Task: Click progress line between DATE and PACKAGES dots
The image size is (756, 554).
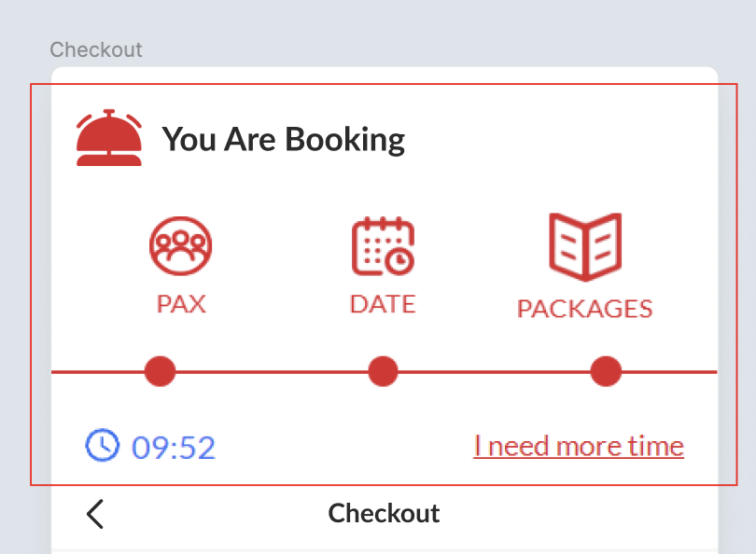Action: click(x=495, y=372)
